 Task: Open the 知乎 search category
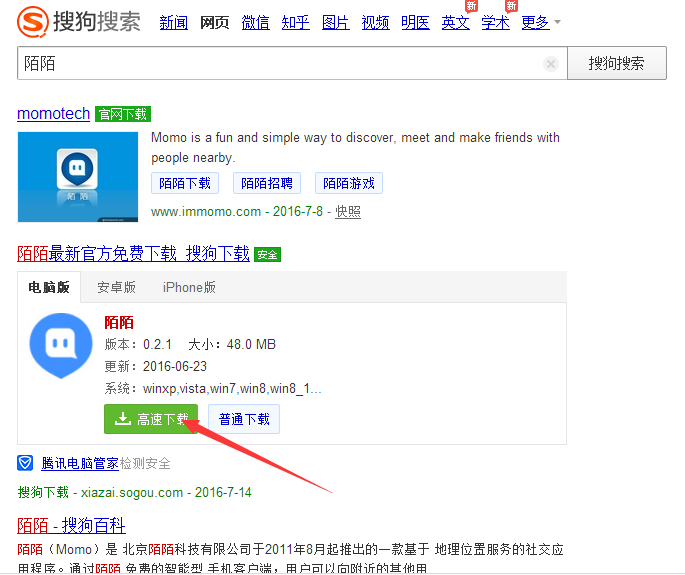coord(295,22)
